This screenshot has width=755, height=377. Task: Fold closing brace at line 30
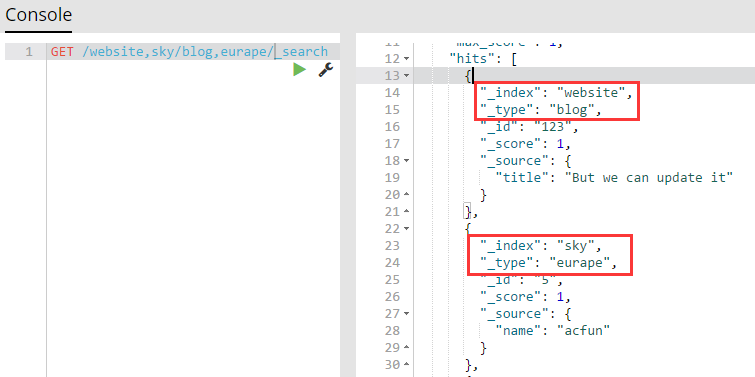[406, 365]
